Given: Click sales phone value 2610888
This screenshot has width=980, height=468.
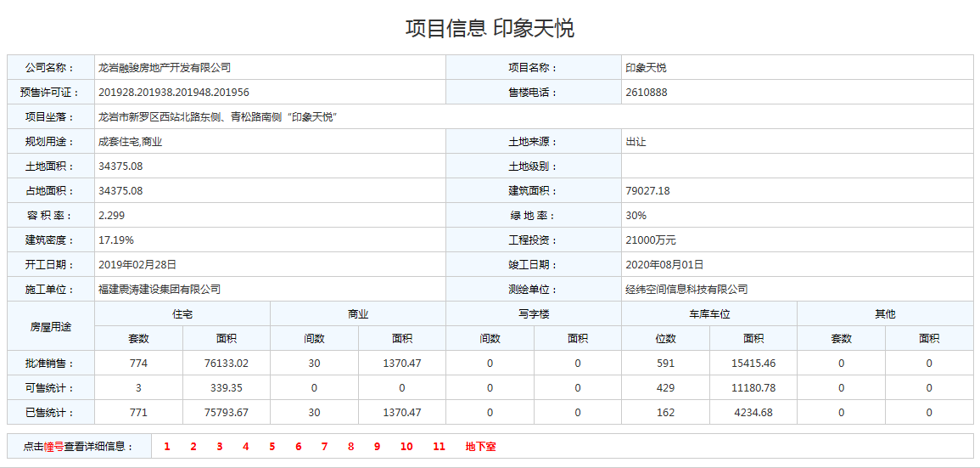Looking at the screenshot, I should [x=647, y=93].
